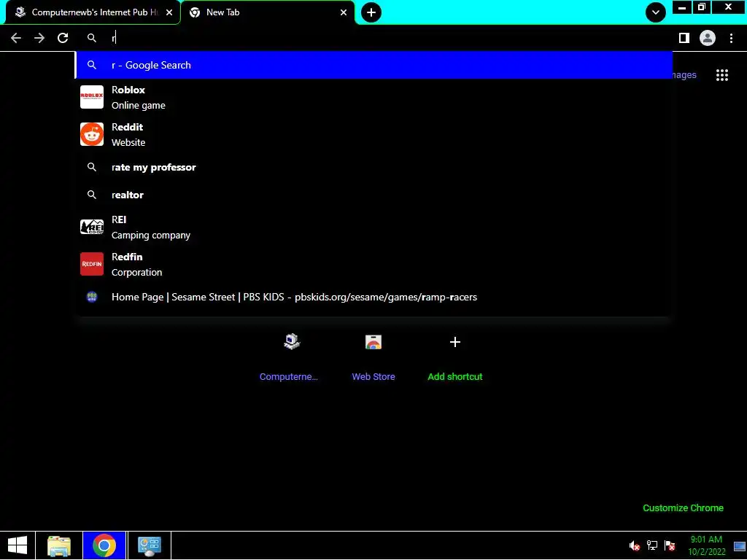747x560 pixels.
Task: Select the New Tab tab
Action: click(x=268, y=12)
